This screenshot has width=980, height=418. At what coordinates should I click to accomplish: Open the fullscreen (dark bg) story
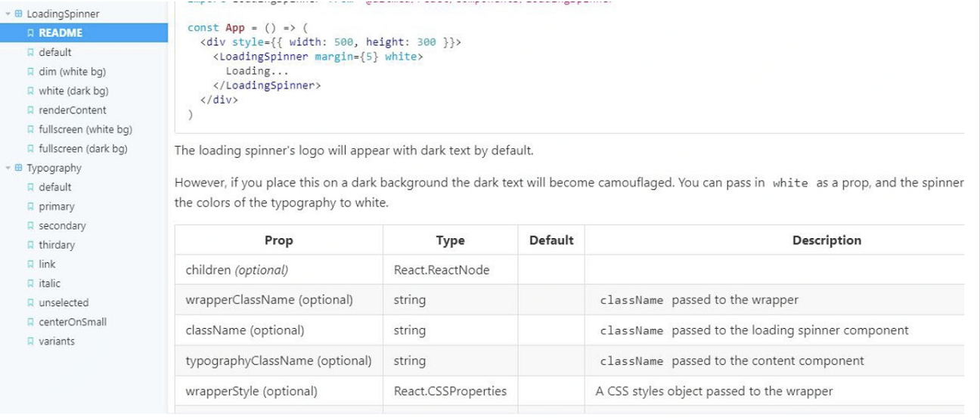82,149
